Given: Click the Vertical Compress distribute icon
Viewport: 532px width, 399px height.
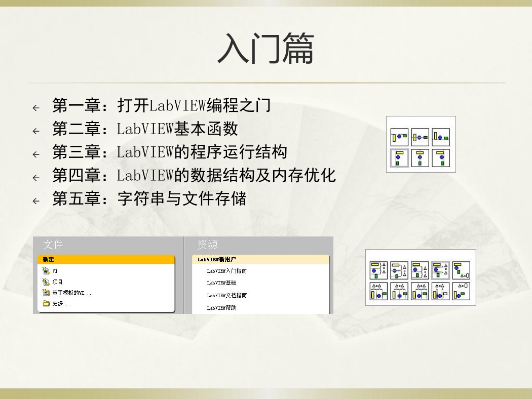Looking at the screenshot, I should (x=462, y=270).
